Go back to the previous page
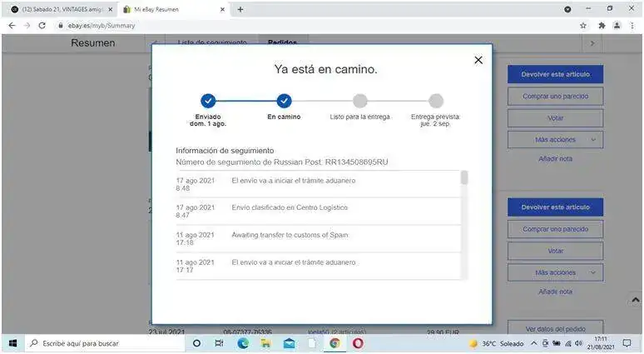The height and width of the screenshot is (354, 644). point(12,26)
